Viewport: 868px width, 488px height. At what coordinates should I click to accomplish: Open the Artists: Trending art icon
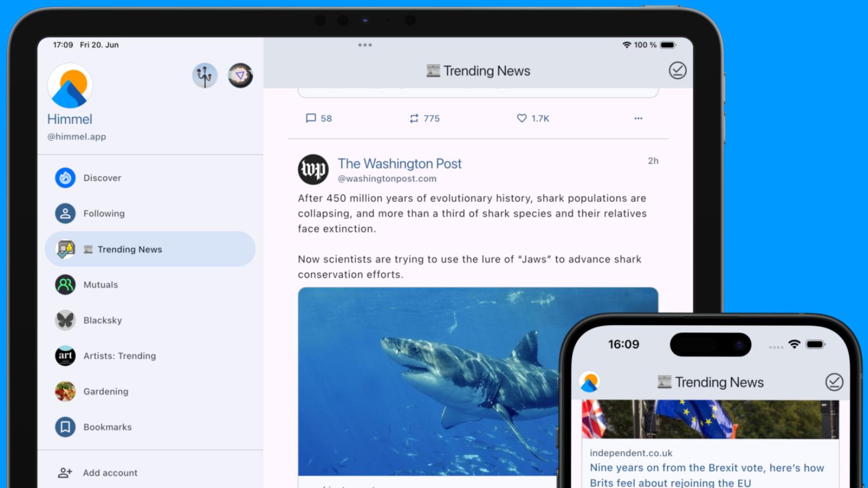65,356
